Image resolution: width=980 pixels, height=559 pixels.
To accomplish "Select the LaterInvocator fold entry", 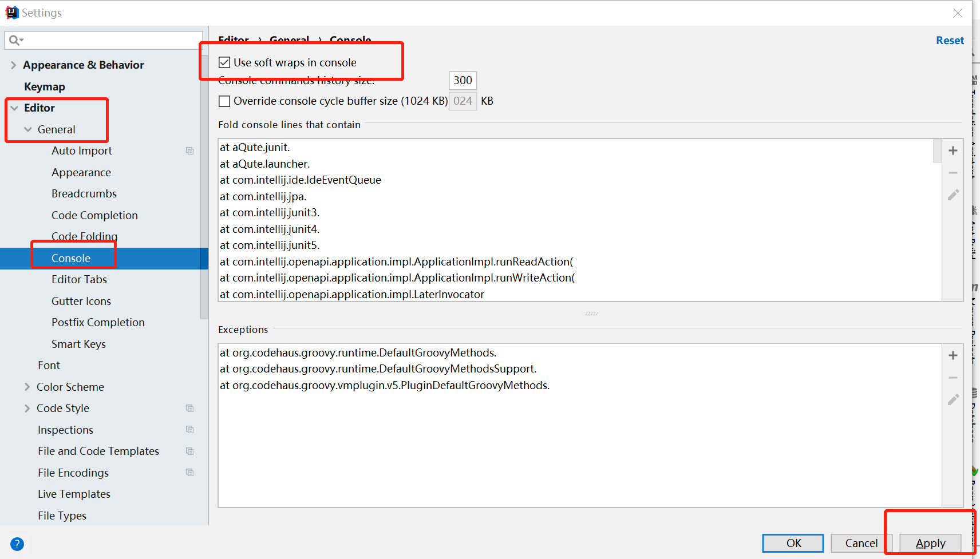I will click(x=352, y=295).
